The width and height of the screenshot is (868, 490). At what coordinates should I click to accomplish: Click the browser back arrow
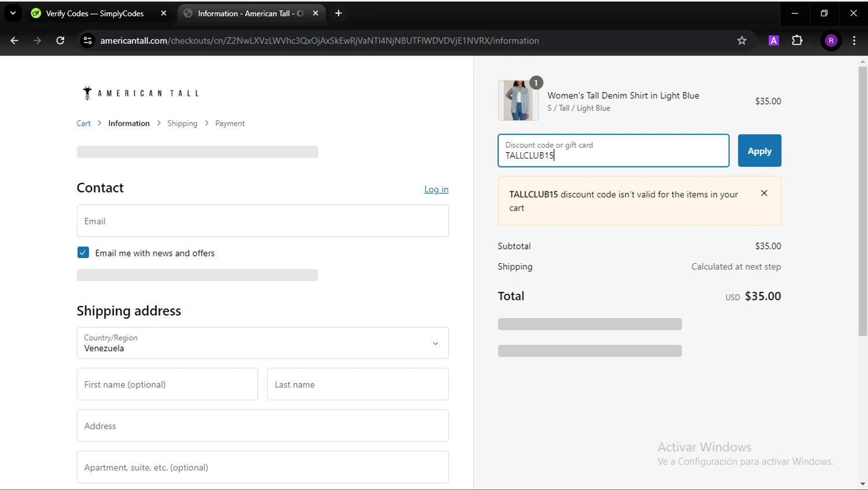[14, 40]
